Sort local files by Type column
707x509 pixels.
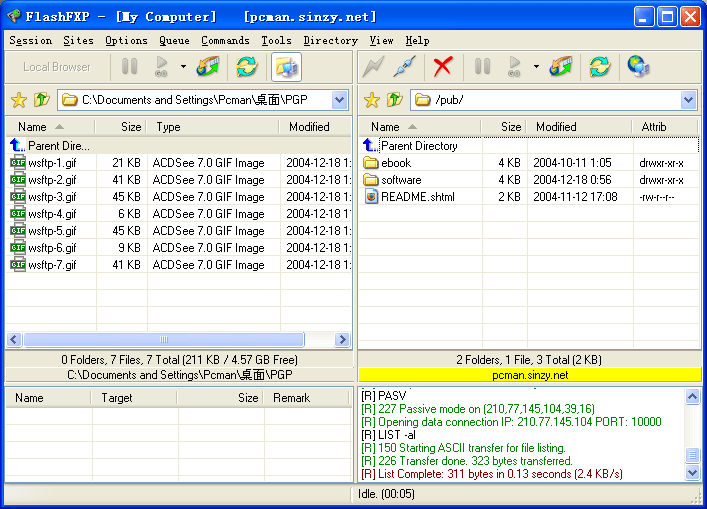click(x=213, y=127)
